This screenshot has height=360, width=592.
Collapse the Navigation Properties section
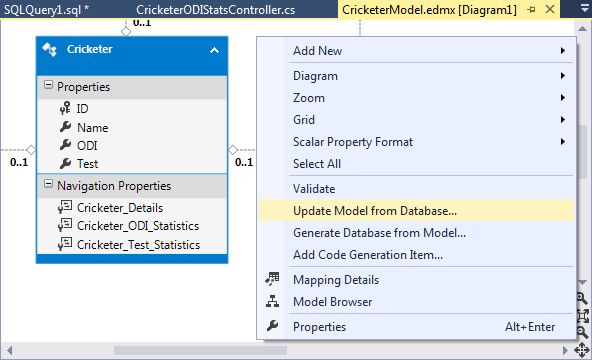coord(48,184)
